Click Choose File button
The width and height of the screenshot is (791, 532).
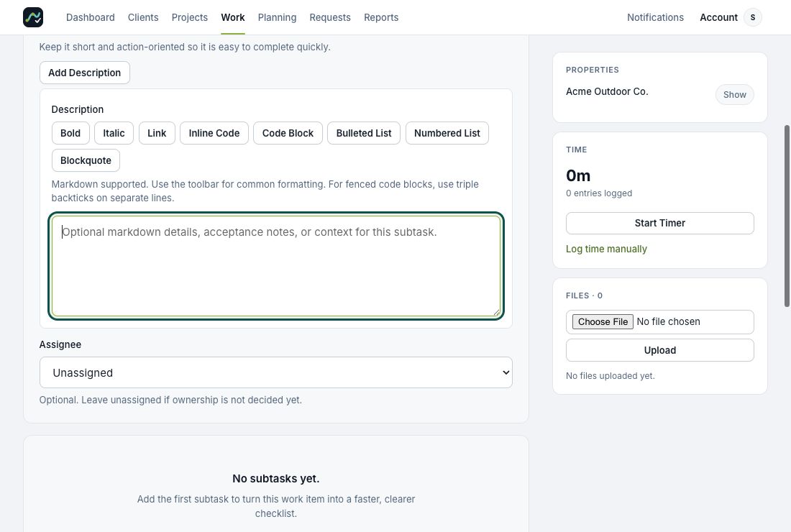(603, 322)
